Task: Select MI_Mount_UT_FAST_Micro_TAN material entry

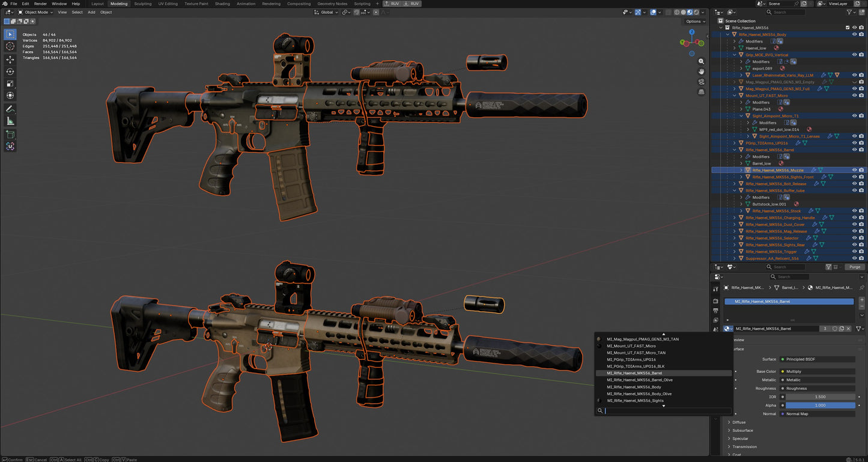Action: tap(636, 353)
